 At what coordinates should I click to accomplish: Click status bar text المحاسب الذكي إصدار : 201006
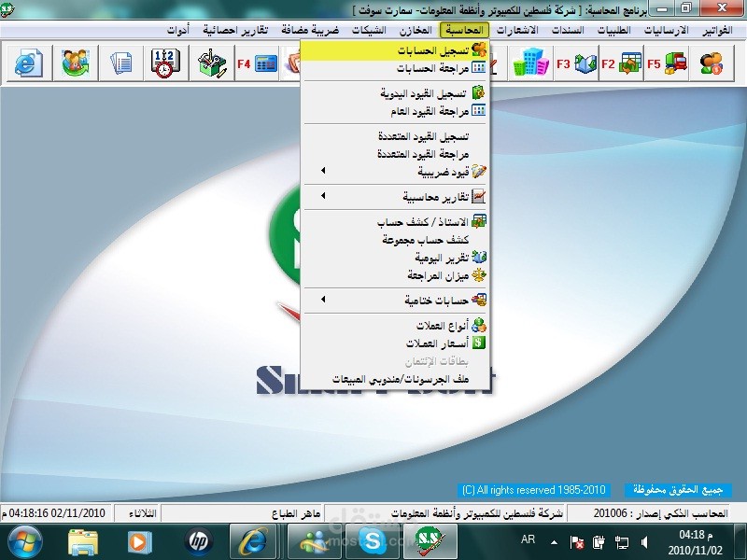(x=660, y=512)
